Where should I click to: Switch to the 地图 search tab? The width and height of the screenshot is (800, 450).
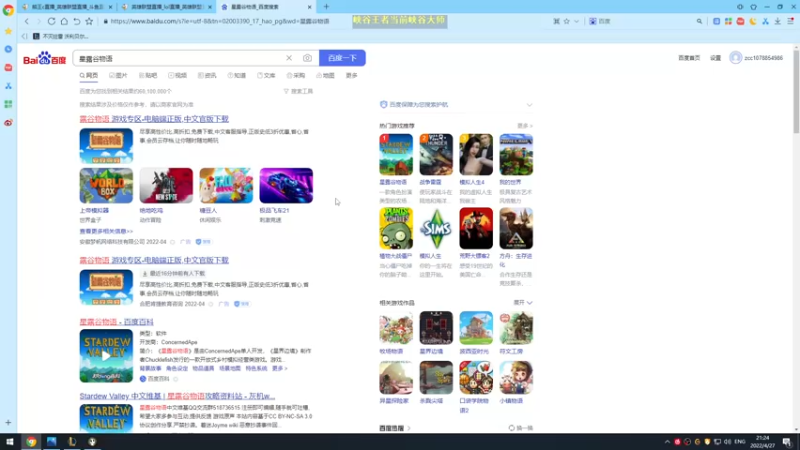point(326,76)
